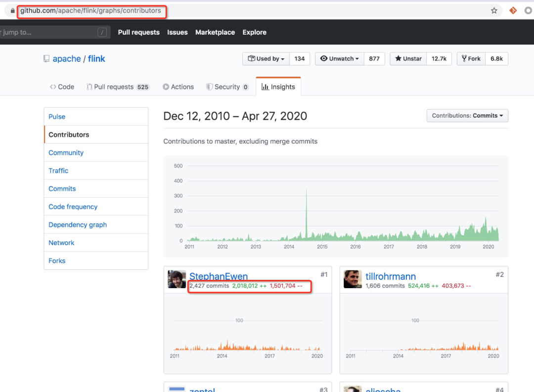Select the Insights tab
The height and width of the screenshot is (392, 534).
[278, 87]
